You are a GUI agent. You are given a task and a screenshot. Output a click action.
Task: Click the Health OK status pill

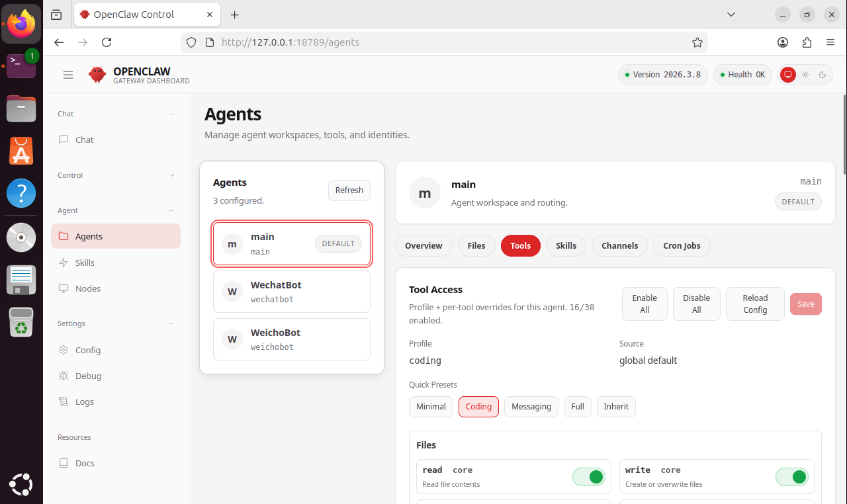(742, 75)
